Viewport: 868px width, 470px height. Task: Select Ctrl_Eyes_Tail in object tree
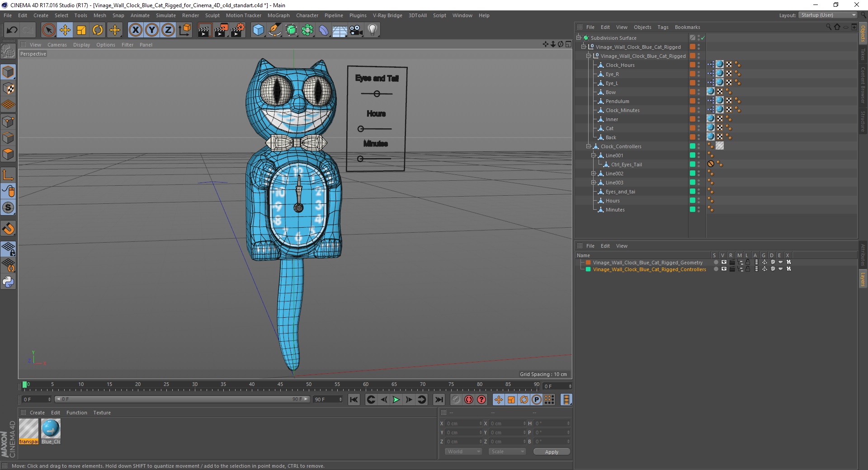(626, 164)
